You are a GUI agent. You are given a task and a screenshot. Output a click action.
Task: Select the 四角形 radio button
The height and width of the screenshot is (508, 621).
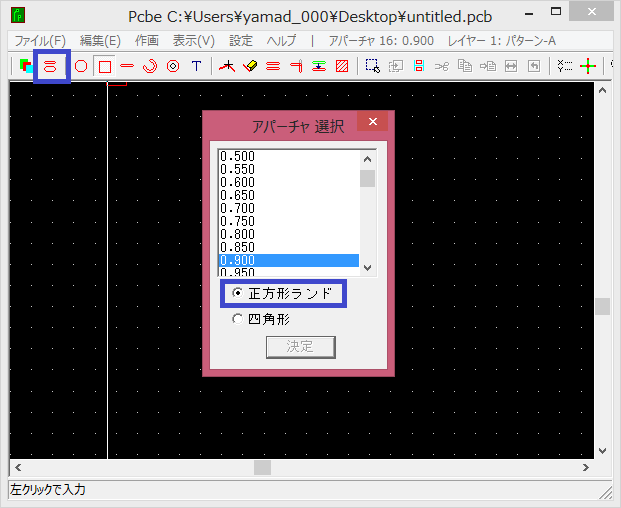(x=237, y=319)
